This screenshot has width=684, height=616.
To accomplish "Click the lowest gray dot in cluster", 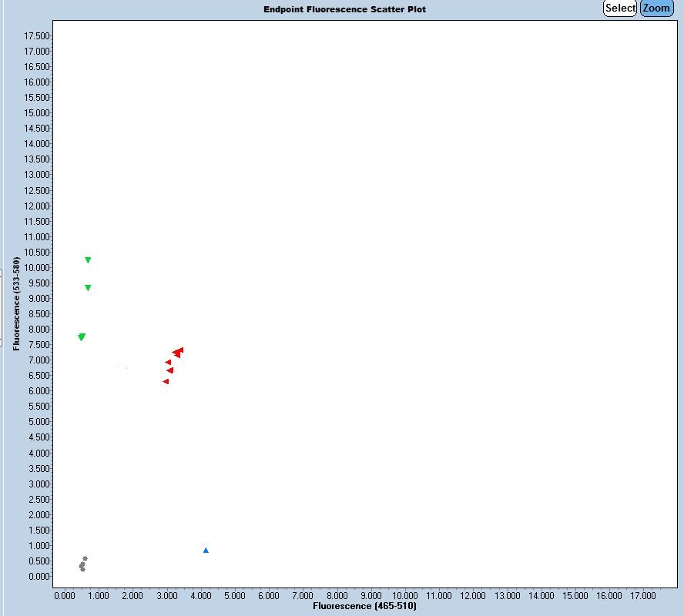I will point(82,569).
